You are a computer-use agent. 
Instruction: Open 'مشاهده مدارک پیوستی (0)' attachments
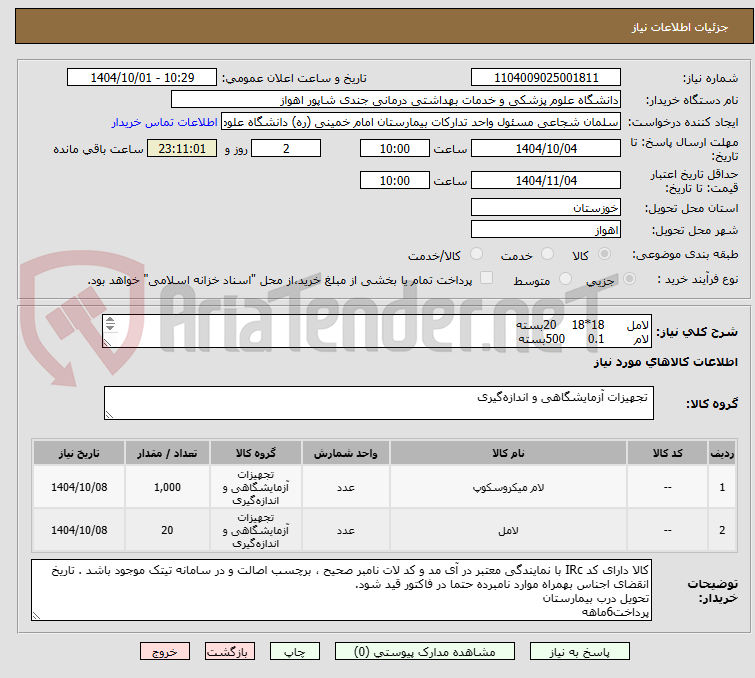425,652
